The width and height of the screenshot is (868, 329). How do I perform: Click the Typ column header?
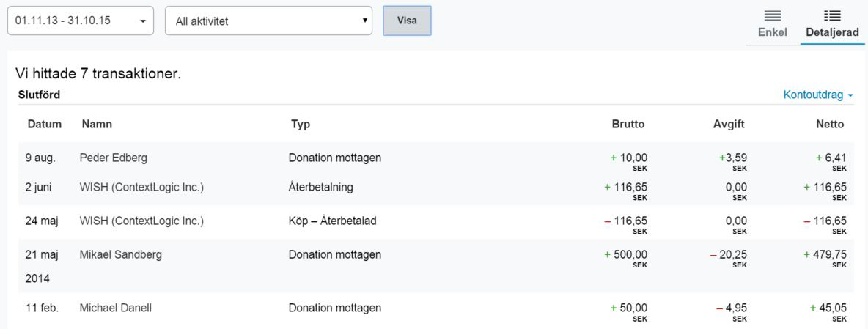click(301, 125)
